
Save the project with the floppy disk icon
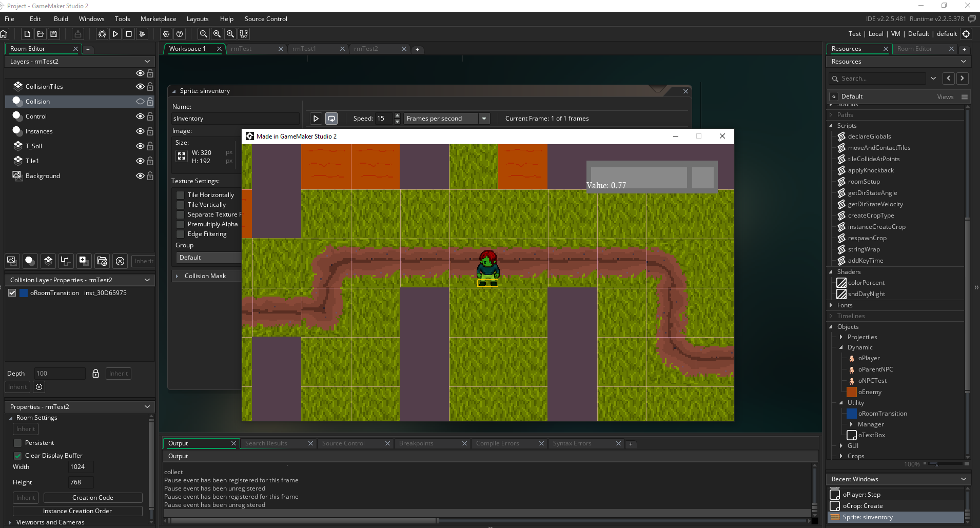click(x=54, y=34)
